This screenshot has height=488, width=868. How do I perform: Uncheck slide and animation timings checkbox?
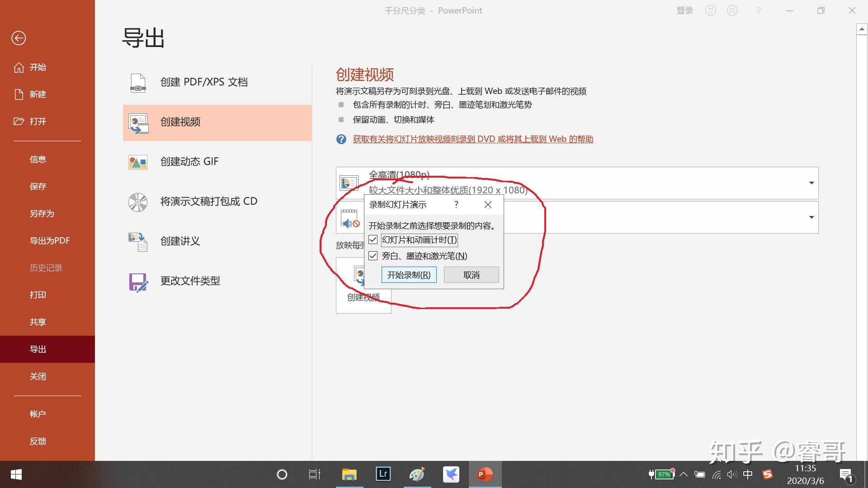(373, 240)
